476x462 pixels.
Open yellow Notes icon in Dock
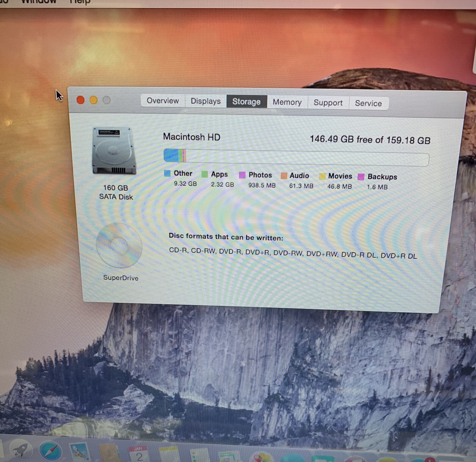tap(169, 454)
